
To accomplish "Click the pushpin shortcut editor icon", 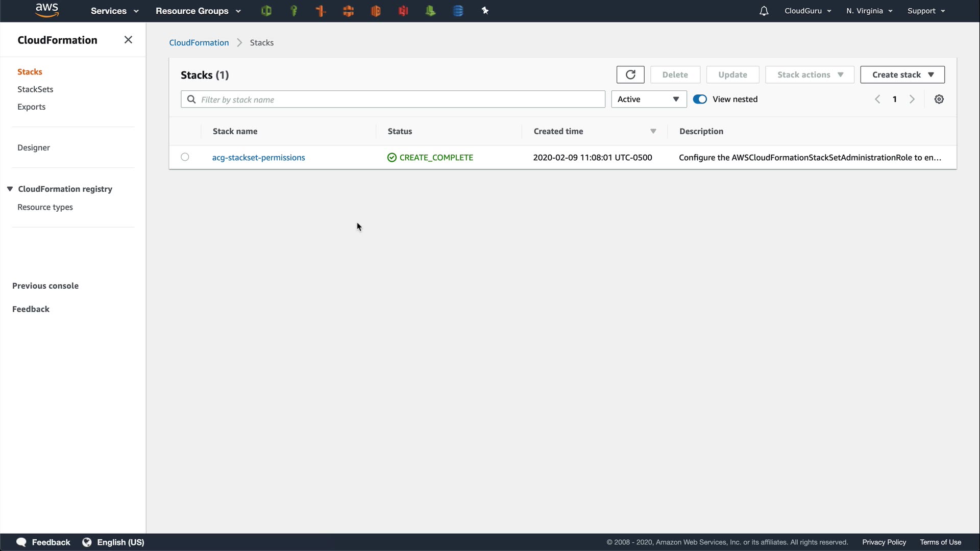I will coord(485,11).
